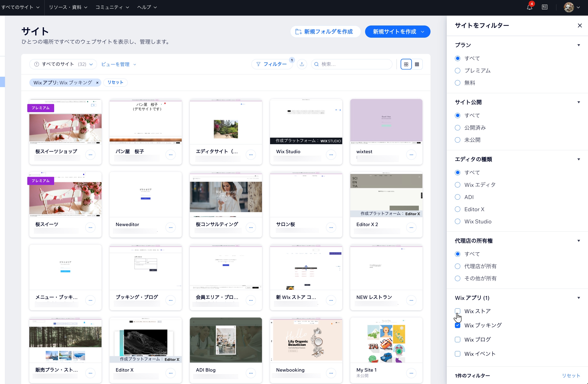Viewport: 588px width, 384px height.
Task: Collapse the プラン filter section
Action: [579, 45]
